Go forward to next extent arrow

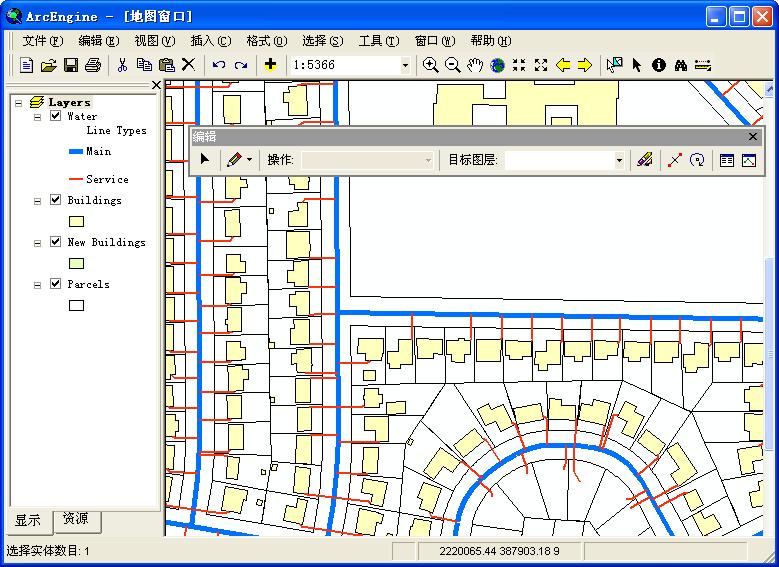coord(585,65)
